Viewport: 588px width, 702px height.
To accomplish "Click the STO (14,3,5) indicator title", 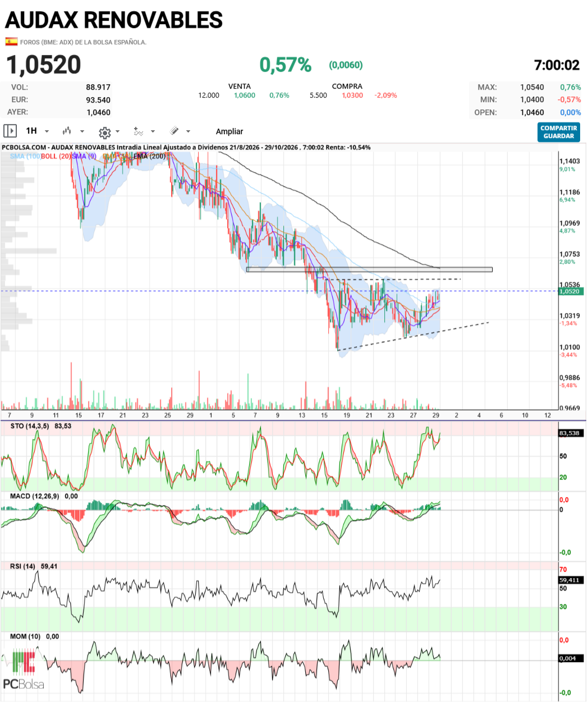I will [x=30, y=426].
